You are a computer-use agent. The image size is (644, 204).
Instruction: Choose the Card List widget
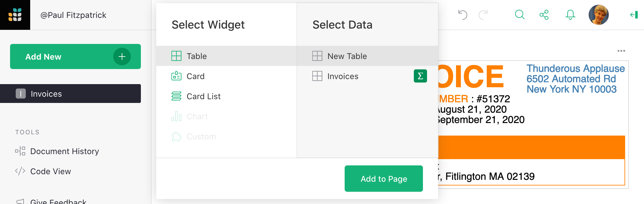click(203, 96)
